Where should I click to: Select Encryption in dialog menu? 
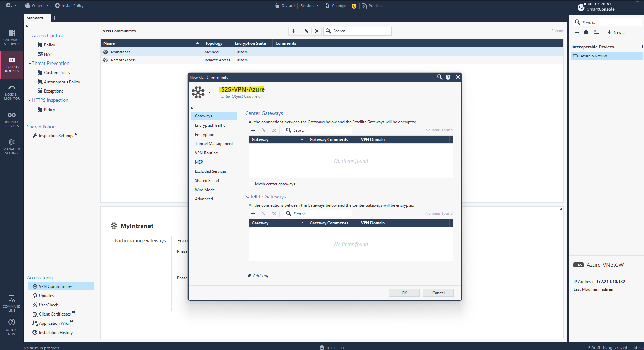click(213, 135)
